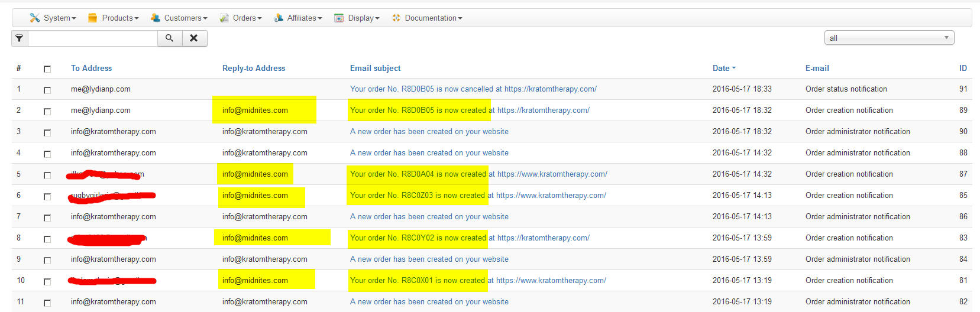Open the R8C0Z03 created order email
Screen dimensions: 980x312
(x=478, y=195)
